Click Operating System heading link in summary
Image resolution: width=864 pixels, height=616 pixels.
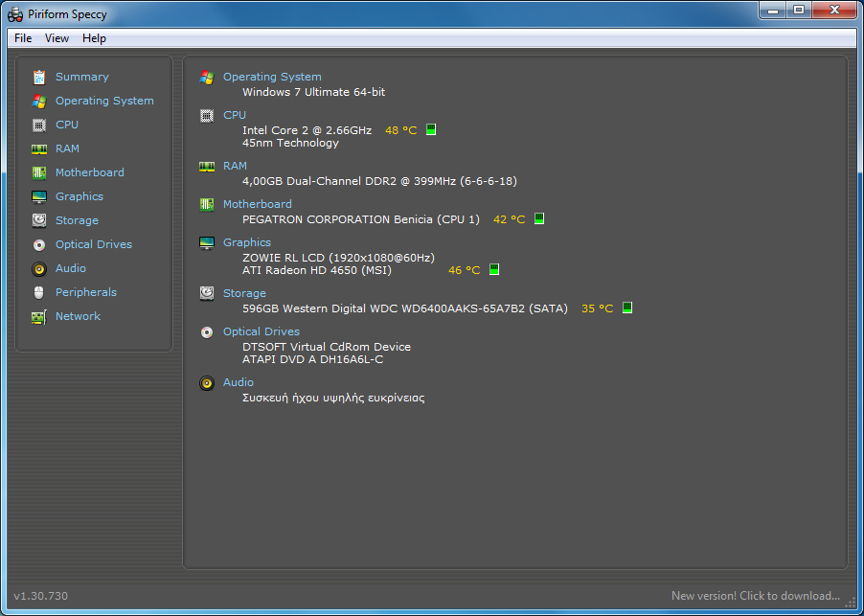click(x=272, y=77)
